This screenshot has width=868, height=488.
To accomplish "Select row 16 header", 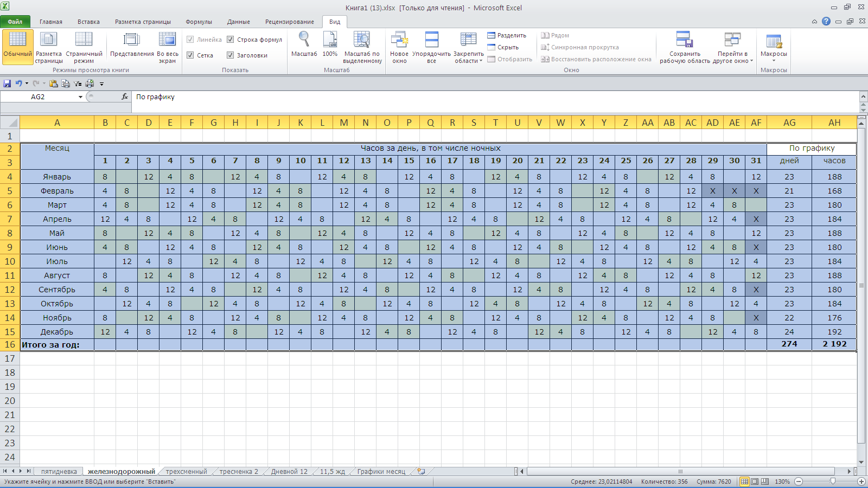I will 10,344.
